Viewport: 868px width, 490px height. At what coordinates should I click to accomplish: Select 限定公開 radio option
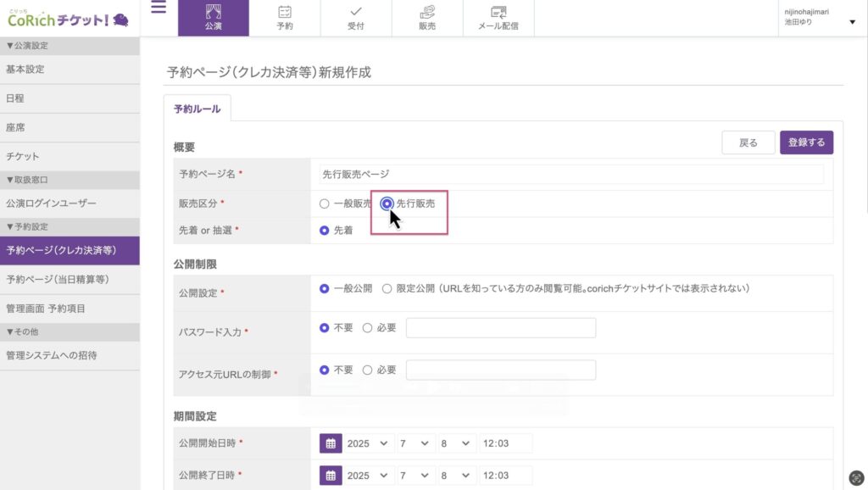[x=387, y=288]
